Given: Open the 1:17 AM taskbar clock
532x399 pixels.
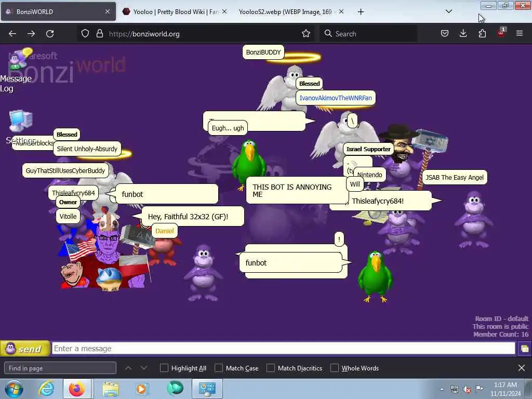Looking at the screenshot, I should [x=506, y=389].
